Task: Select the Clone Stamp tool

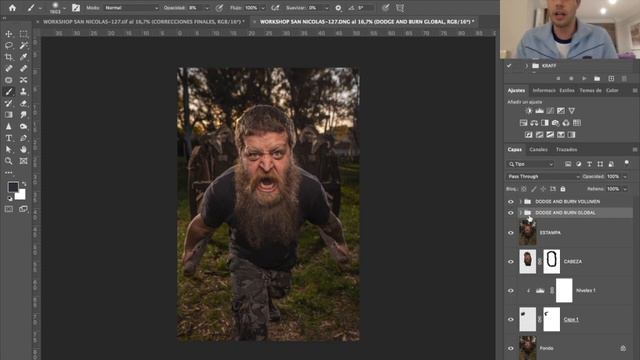Action: (x=24, y=91)
